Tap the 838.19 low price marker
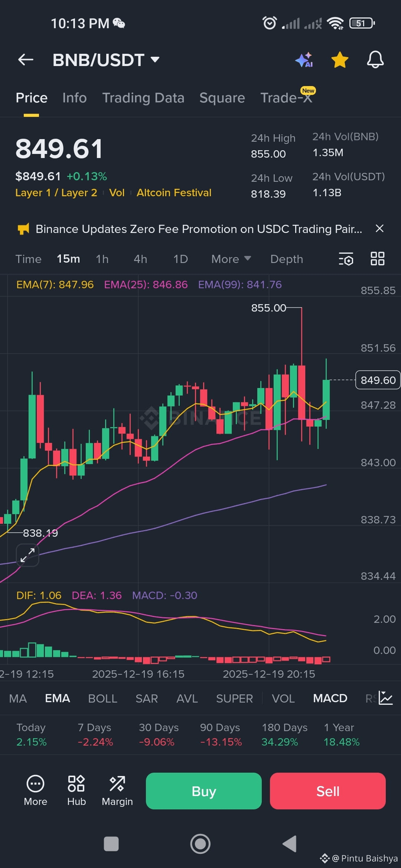 click(x=40, y=533)
